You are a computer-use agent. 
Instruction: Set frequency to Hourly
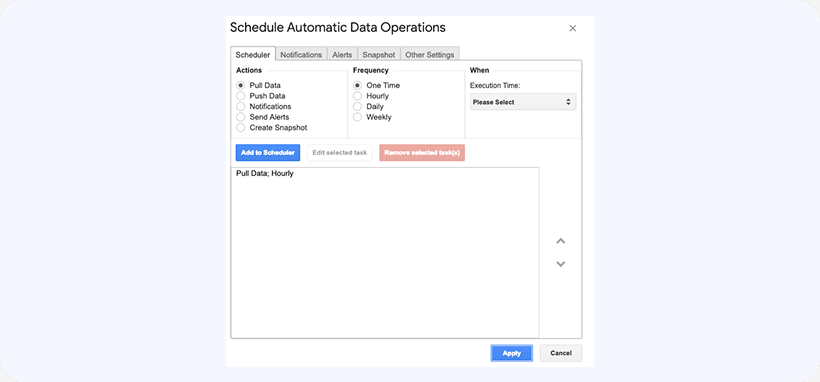[x=358, y=96]
